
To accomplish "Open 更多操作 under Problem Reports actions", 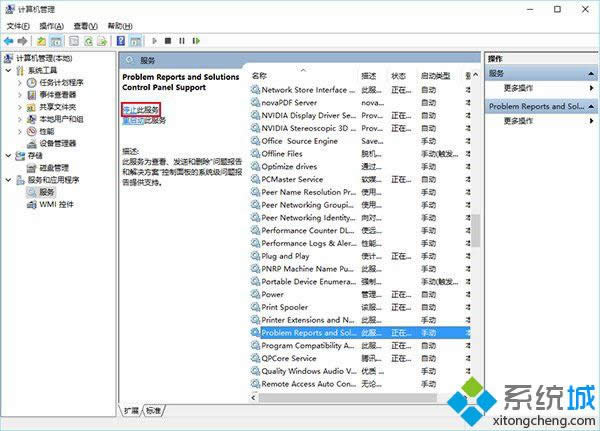I will tap(518, 121).
